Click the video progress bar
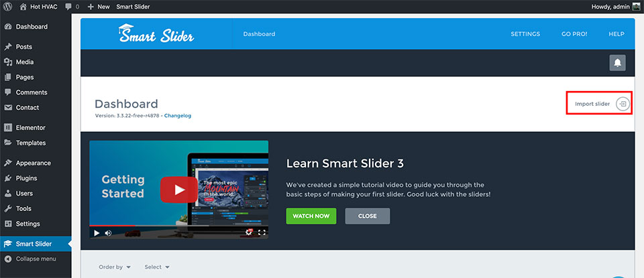Image resolution: width=644 pixels, height=278 pixels. (x=178, y=226)
